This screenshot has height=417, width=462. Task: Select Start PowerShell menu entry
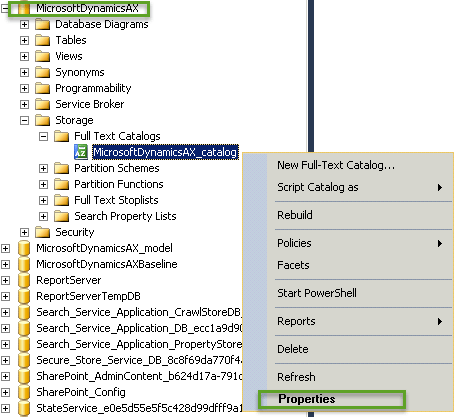(x=317, y=293)
